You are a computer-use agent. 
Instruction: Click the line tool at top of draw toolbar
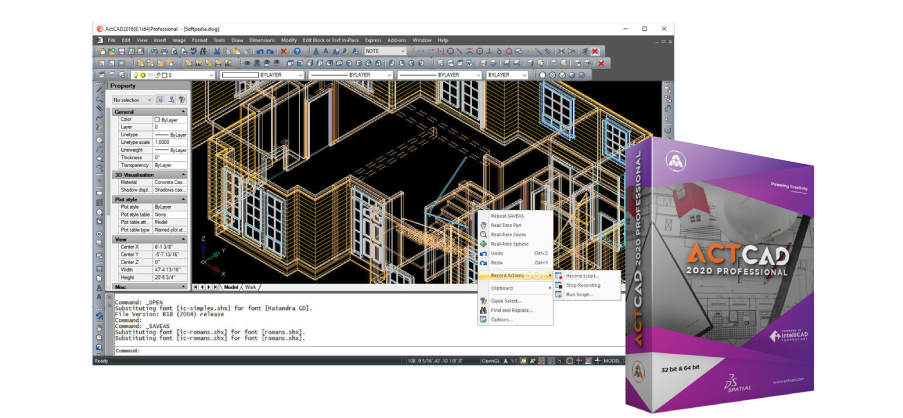100,89
